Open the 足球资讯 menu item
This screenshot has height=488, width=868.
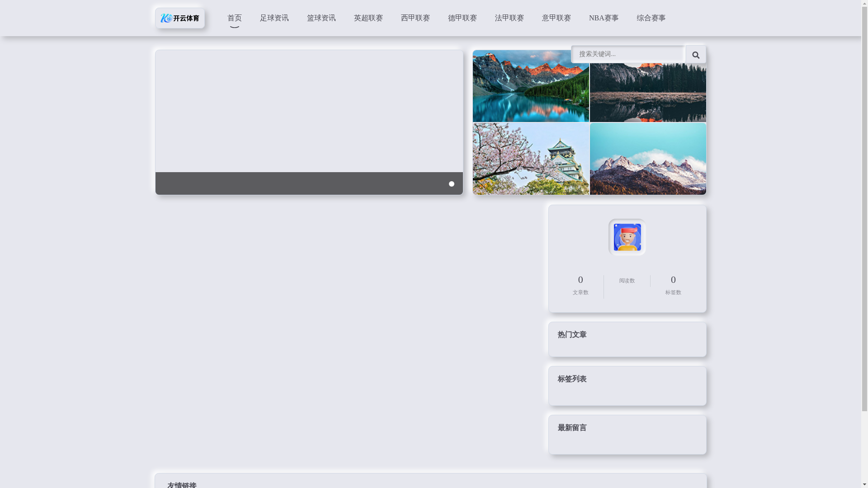(x=274, y=18)
